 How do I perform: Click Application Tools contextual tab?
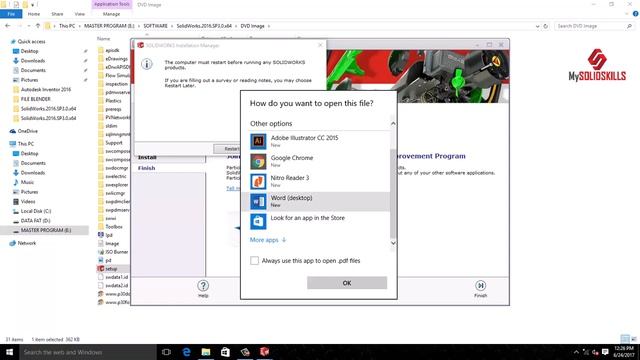pos(111,4)
